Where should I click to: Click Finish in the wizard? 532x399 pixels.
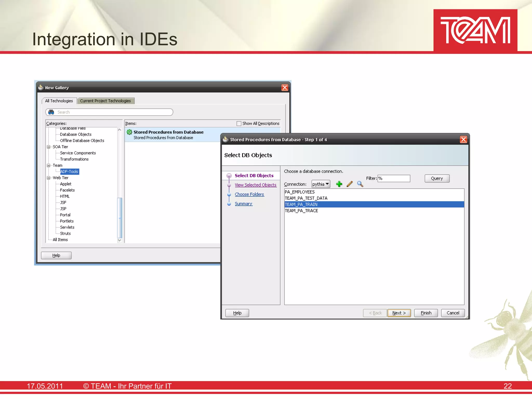pyautogui.click(x=426, y=313)
